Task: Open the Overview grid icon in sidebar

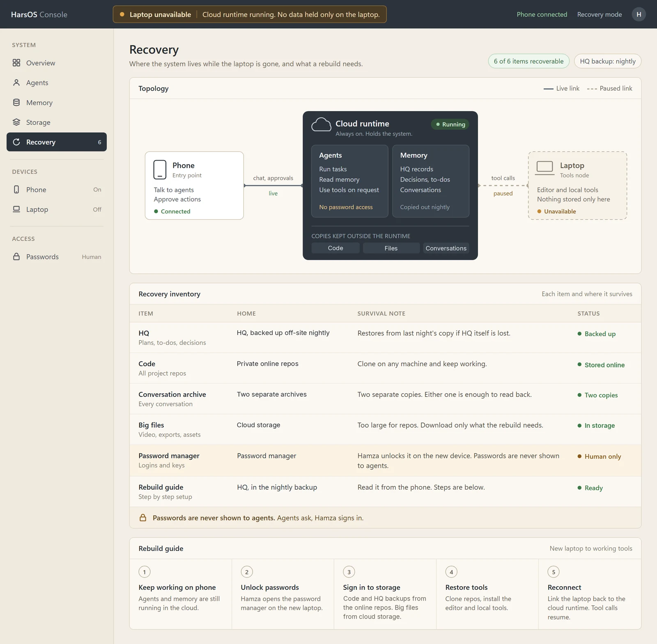Action: pyautogui.click(x=16, y=63)
